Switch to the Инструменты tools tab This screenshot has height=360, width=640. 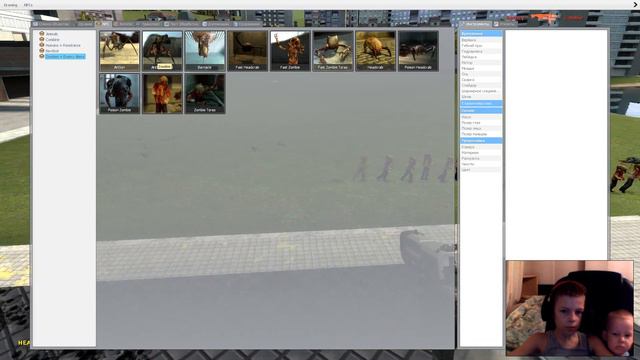click(476, 24)
